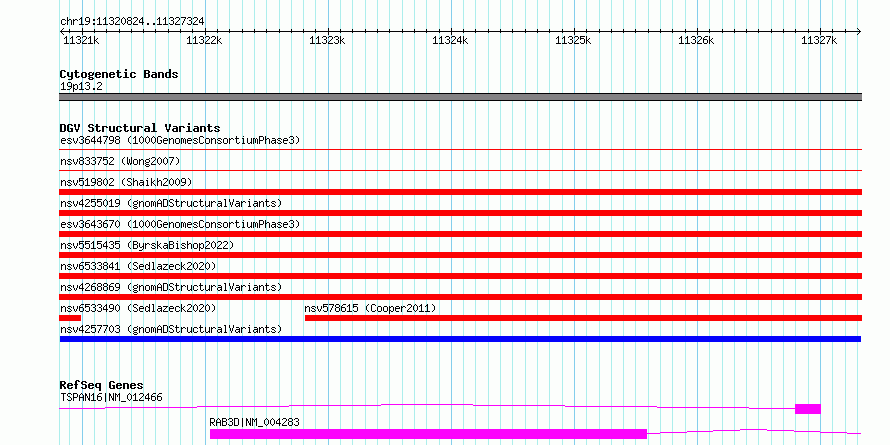Click the 11322k ruler tick label
Viewport: 890px width, 445px height.
coord(204,40)
